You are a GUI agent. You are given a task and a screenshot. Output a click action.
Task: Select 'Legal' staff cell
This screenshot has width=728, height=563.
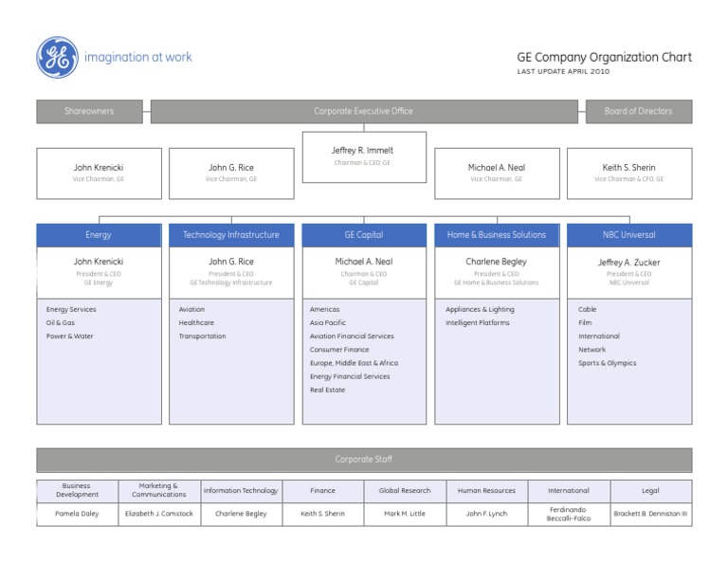651,491
